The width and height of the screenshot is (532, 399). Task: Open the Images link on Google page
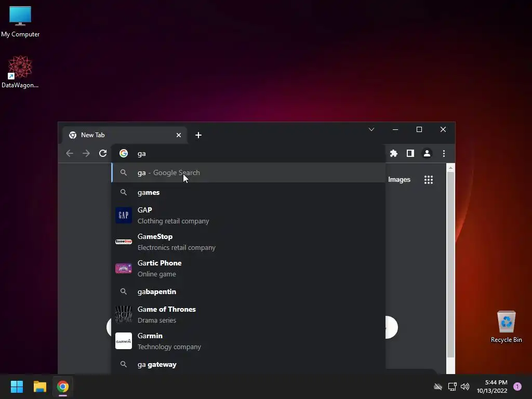pos(399,179)
